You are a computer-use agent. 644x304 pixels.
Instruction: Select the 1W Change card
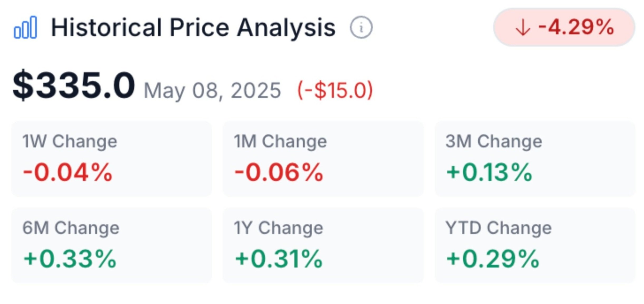pyautogui.click(x=112, y=159)
